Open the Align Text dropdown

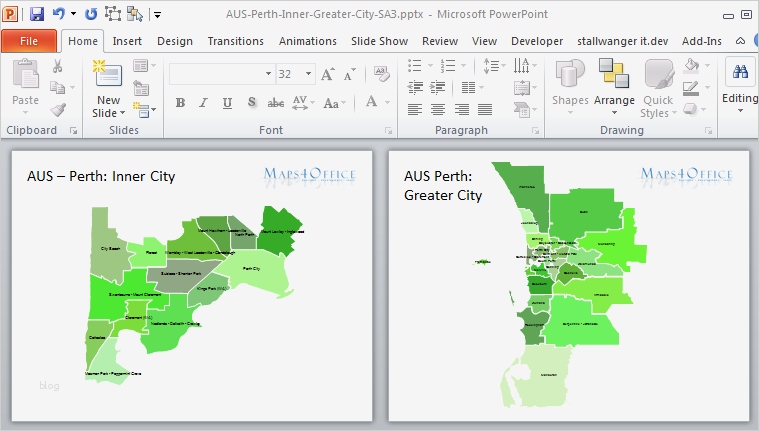(525, 88)
